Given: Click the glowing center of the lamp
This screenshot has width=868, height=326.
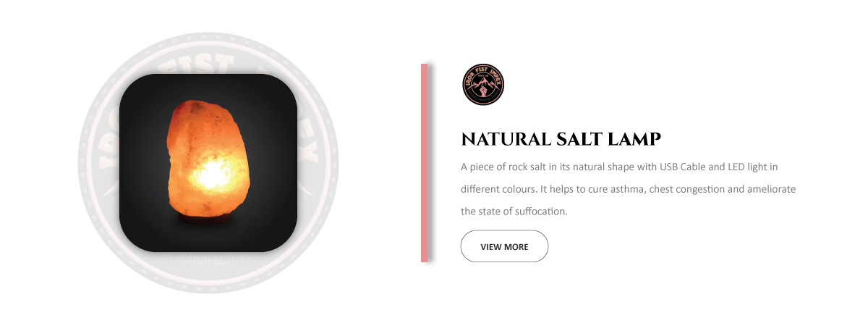Looking at the screenshot, I should (x=211, y=175).
